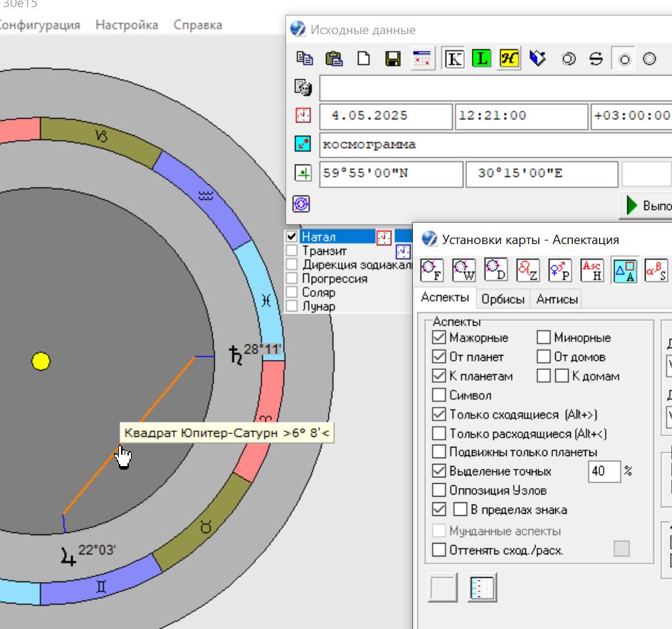672x629 pixels.
Task: Open the F chart settings icon
Action: [x=431, y=270]
